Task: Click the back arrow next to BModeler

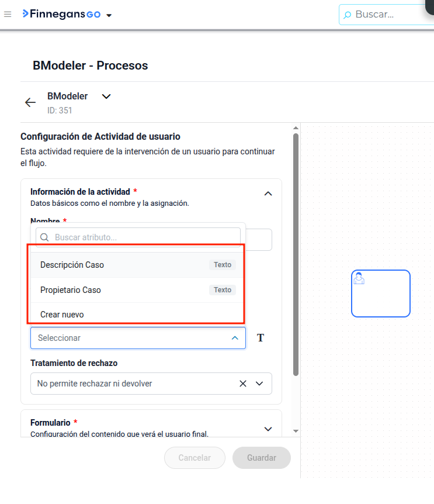Action: point(30,102)
